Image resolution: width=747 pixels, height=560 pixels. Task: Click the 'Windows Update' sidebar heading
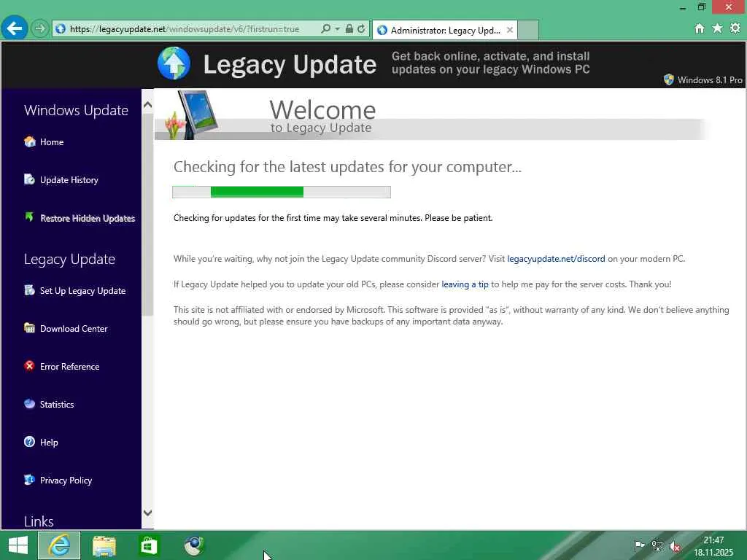pos(76,110)
